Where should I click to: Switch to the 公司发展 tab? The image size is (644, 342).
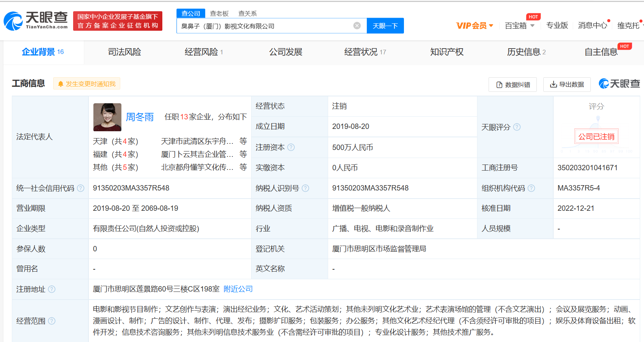click(286, 52)
